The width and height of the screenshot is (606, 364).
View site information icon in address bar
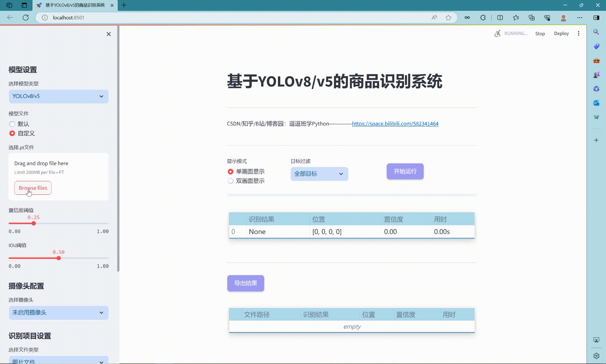[x=45, y=18]
